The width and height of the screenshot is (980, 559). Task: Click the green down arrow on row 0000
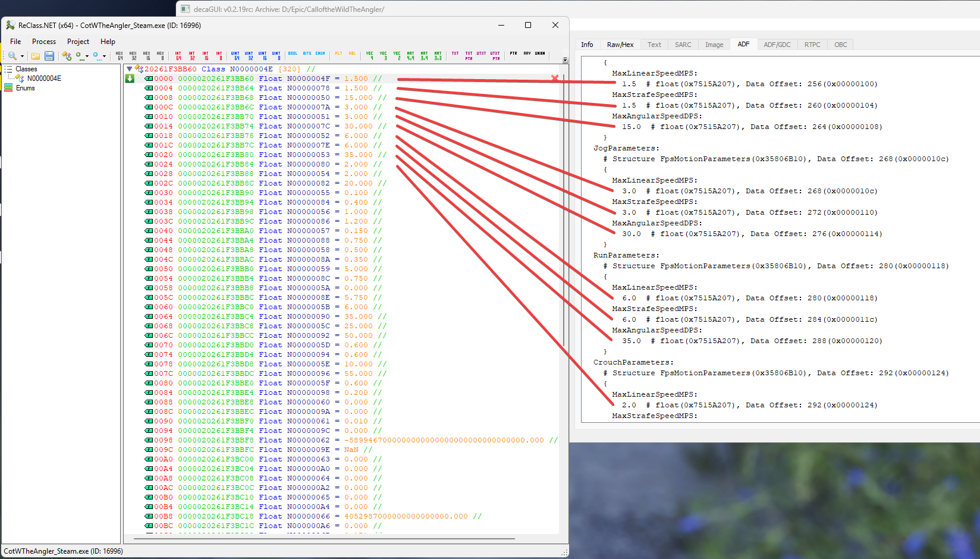tap(130, 78)
